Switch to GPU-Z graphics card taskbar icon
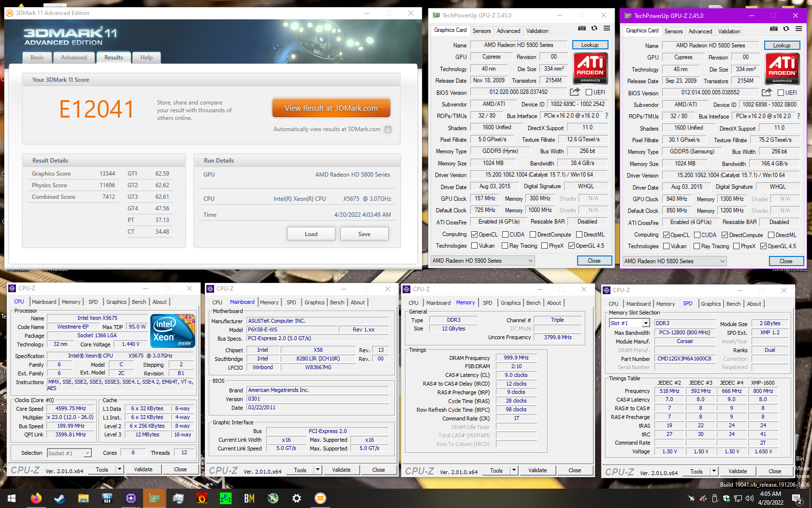 point(155,498)
